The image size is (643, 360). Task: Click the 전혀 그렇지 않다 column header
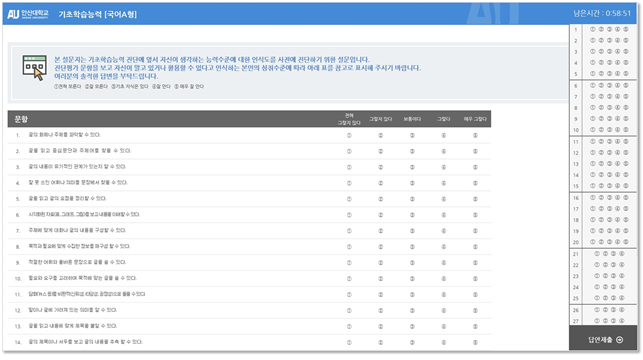click(x=349, y=119)
